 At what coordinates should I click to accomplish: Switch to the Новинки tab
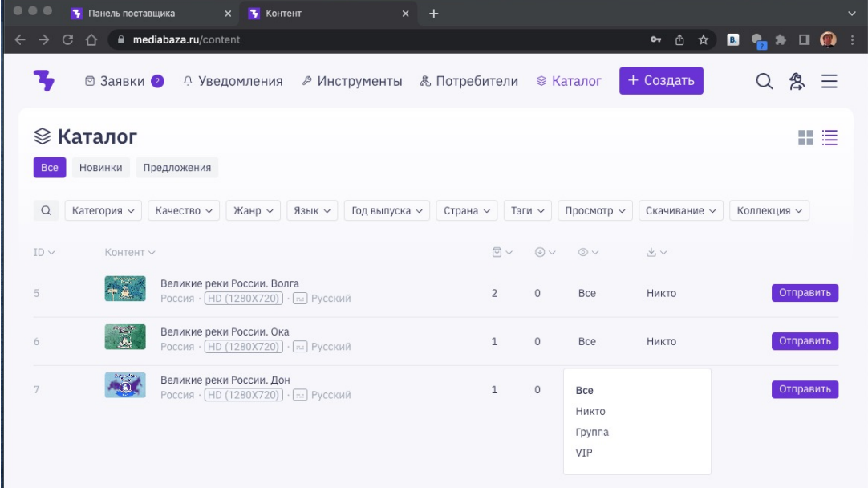point(100,168)
